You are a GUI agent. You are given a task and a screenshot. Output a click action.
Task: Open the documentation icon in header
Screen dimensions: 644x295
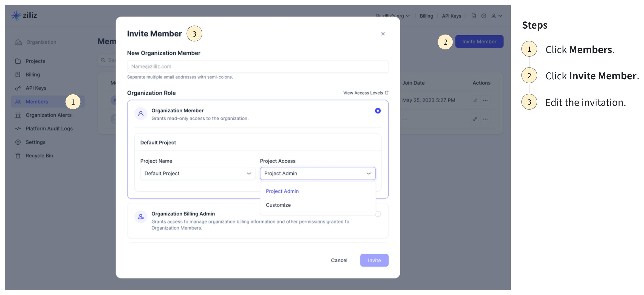point(474,16)
